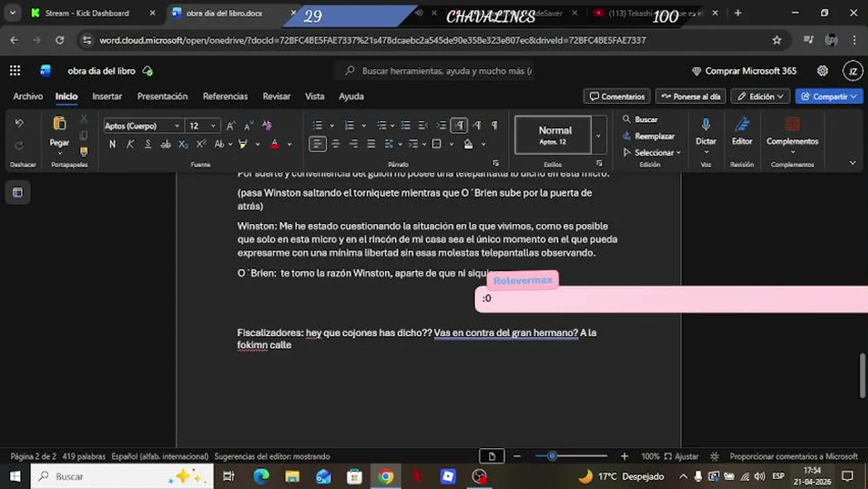This screenshot has width=868, height=489.
Task: Click the Buscar herramientas search field
Action: click(x=435, y=71)
